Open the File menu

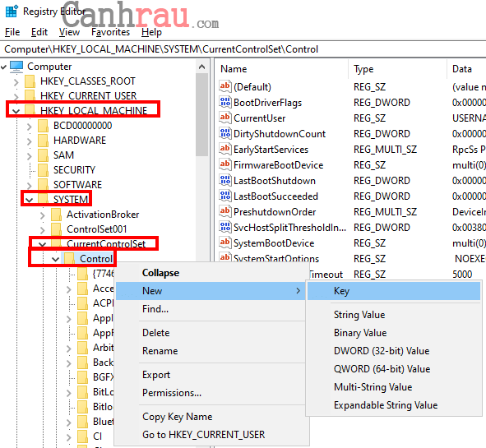coord(12,32)
